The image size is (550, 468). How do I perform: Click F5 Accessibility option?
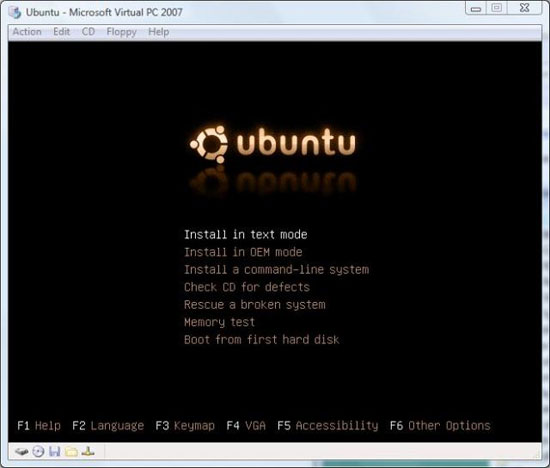pos(328,426)
